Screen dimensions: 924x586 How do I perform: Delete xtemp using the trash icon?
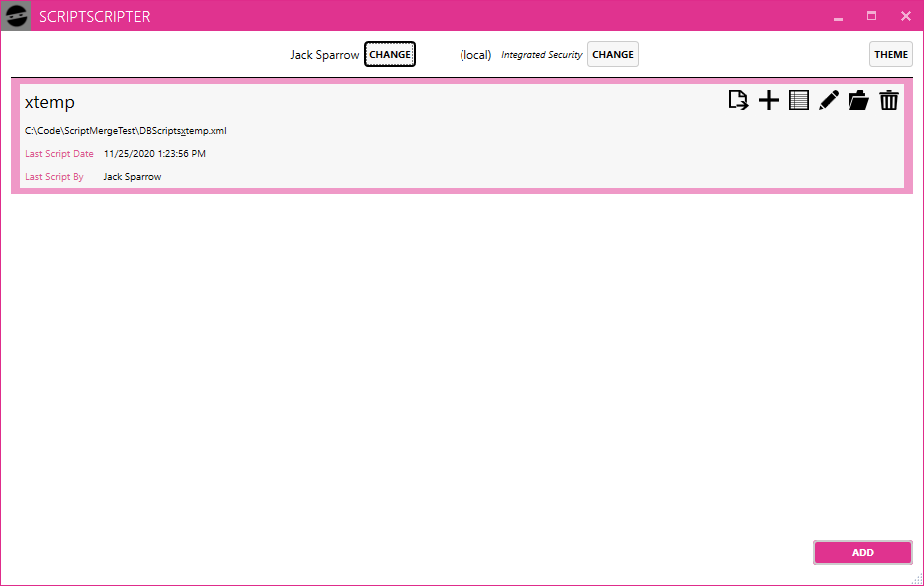pyautogui.click(x=889, y=100)
